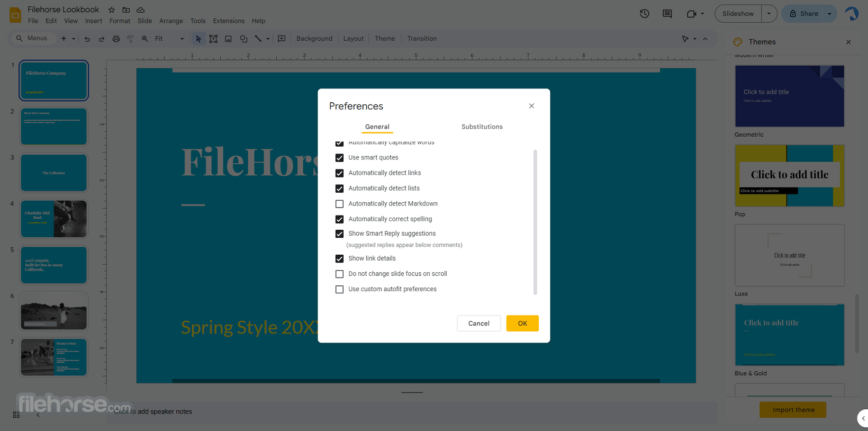Click the new slide plus icon
Screen dimensions: 868x431
(64, 39)
